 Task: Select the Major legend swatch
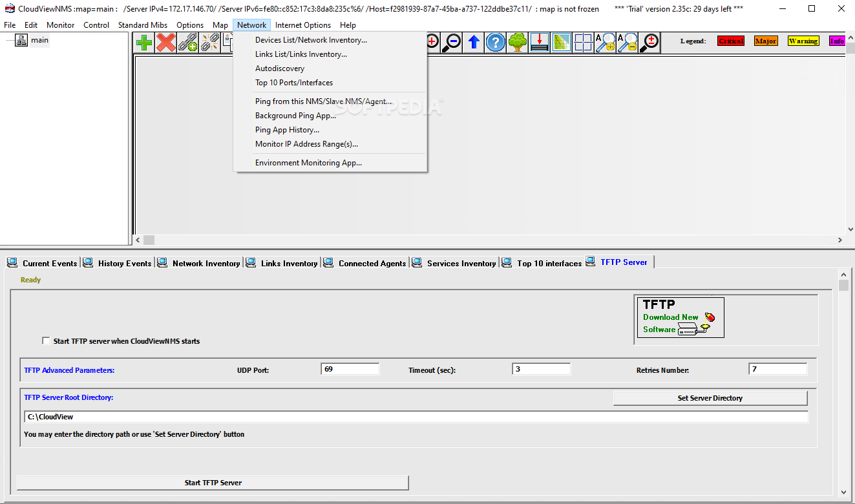(x=766, y=41)
